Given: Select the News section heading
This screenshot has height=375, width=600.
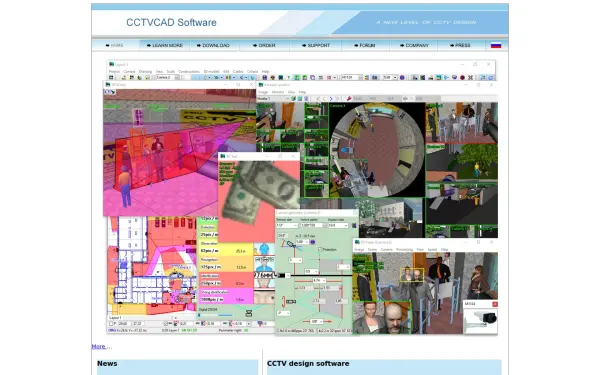Looking at the screenshot, I should point(107,364).
